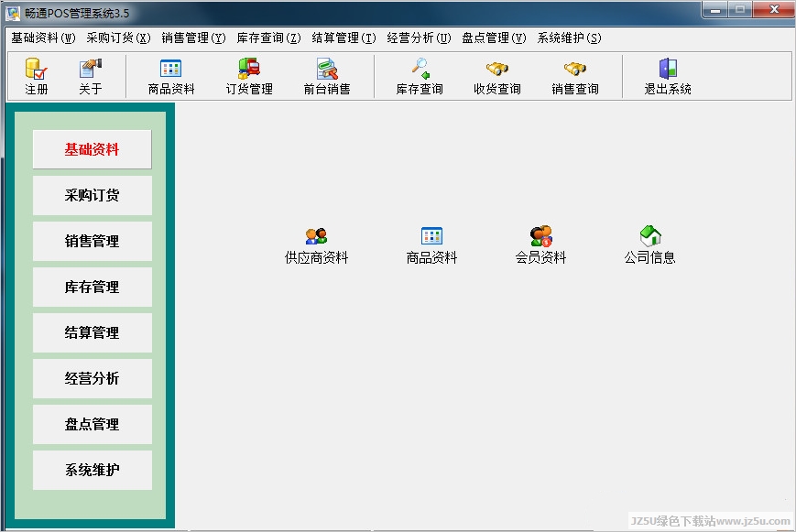796x532 pixels.
Task: Open 供应商资料 in the main area
Action: (x=316, y=245)
